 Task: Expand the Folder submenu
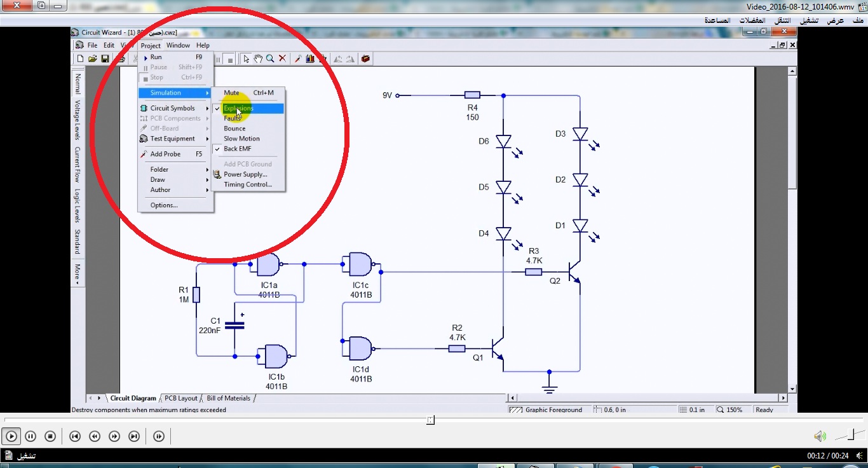pos(175,170)
